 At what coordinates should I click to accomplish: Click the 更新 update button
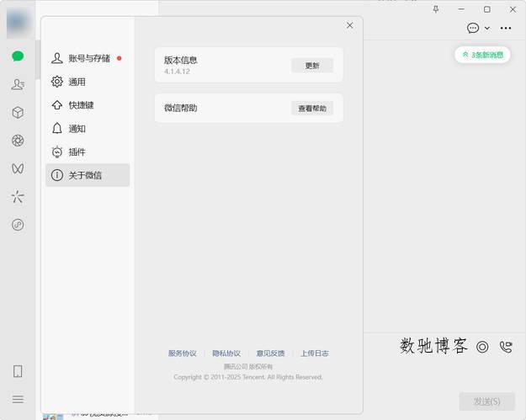312,66
